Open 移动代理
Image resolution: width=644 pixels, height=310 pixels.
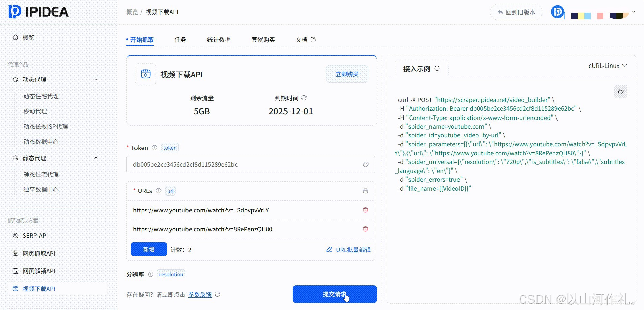coord(35,111)
